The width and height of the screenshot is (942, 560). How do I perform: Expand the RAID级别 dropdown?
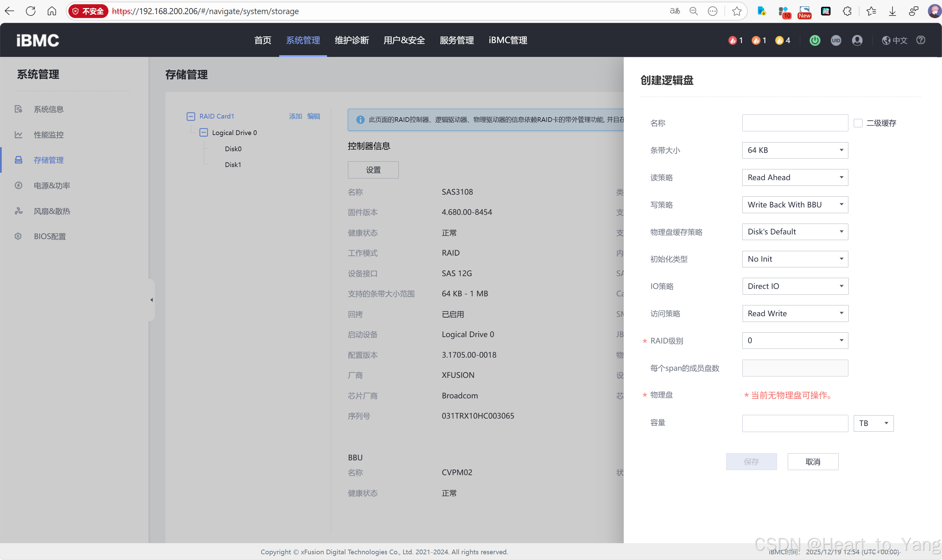click(795, 340)
